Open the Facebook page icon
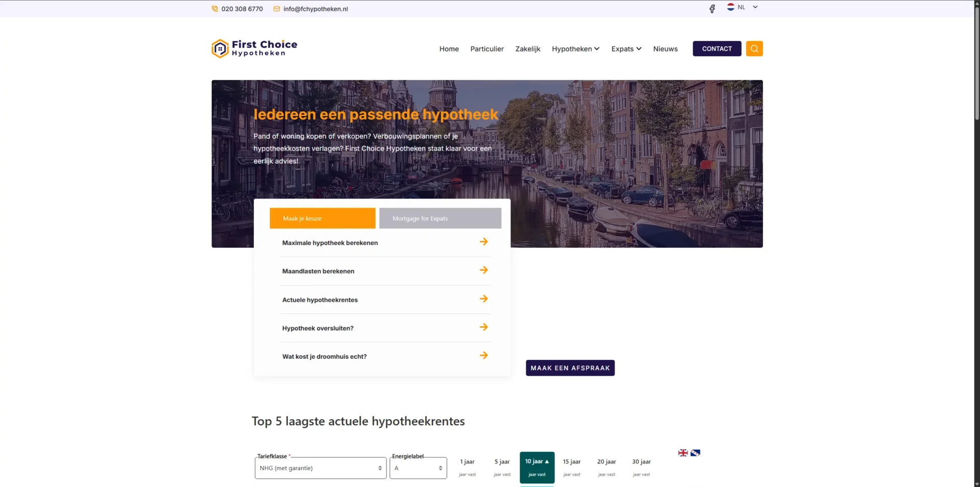This screenshot has height=487, width=980. (712, 9)
